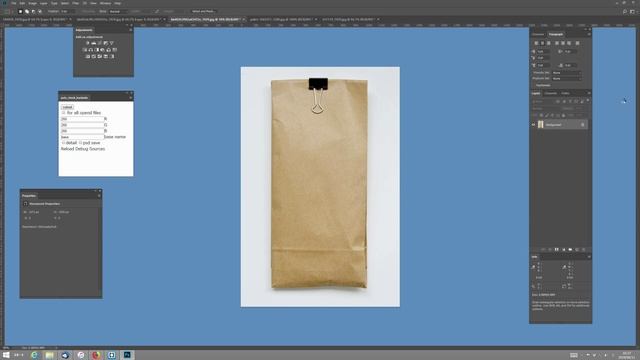The height and width of the screenshot is (360, 640).
Task: Click the search icon at top right
Action: [624, 12]
